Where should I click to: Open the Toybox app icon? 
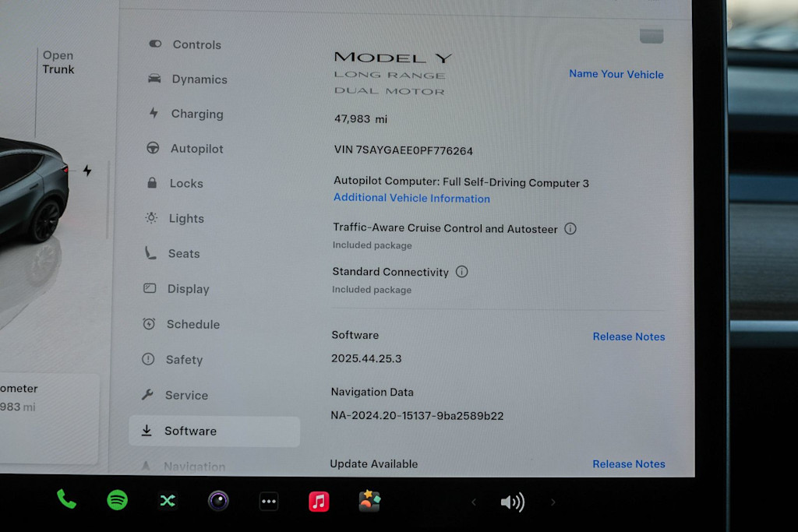click(369, 501)
